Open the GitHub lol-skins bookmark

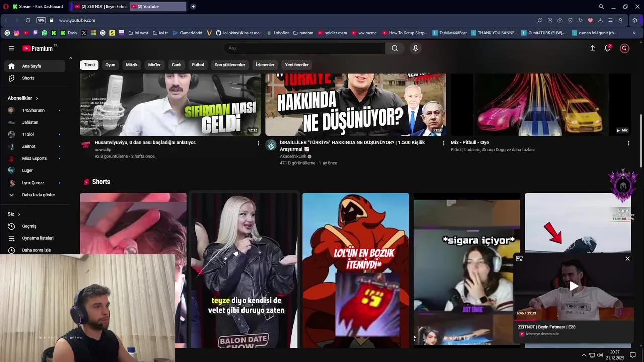pyautogui.click(x=239, y=33)
